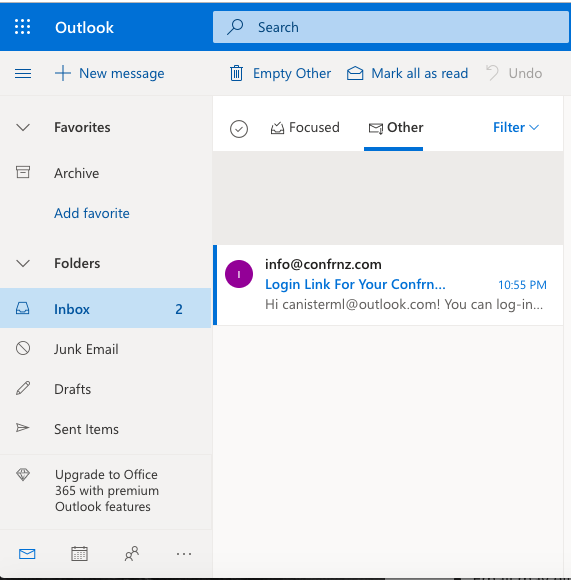Toggle the select all messages circle checkbox
This screenshot has width=571, height=580.
[x=239, y=129]
